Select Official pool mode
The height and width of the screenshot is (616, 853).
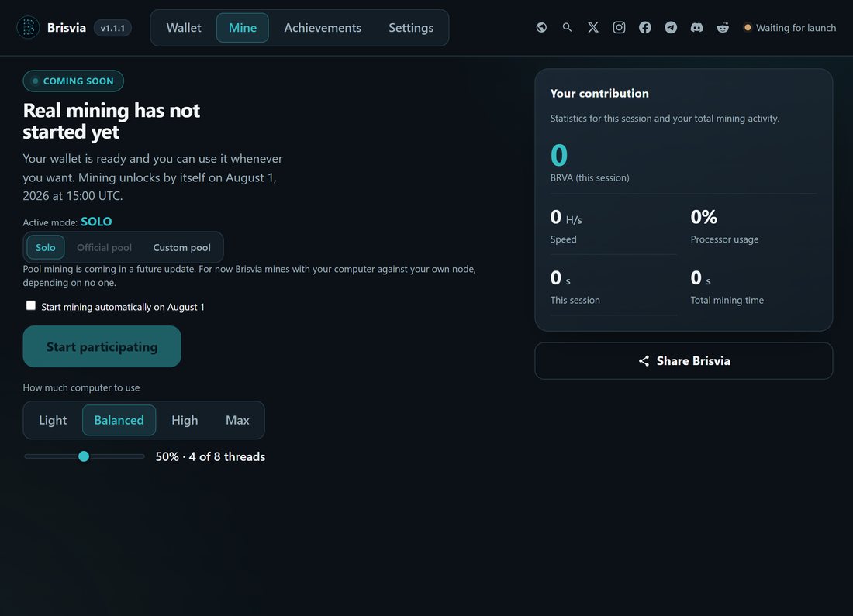[105, 247]
